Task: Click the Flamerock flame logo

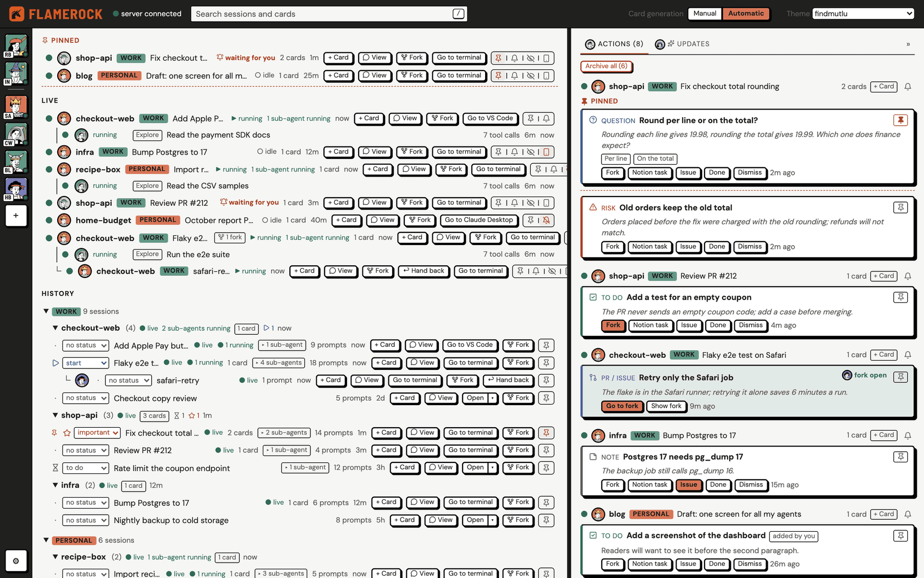Action: pos(17,14)
